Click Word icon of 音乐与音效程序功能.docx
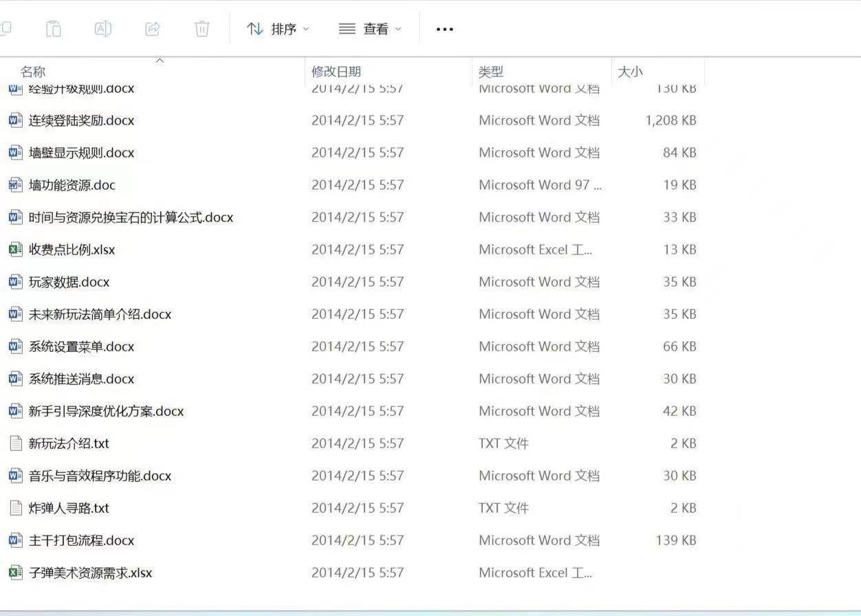This screenshot has width=861, height=616. pos(16,476)
